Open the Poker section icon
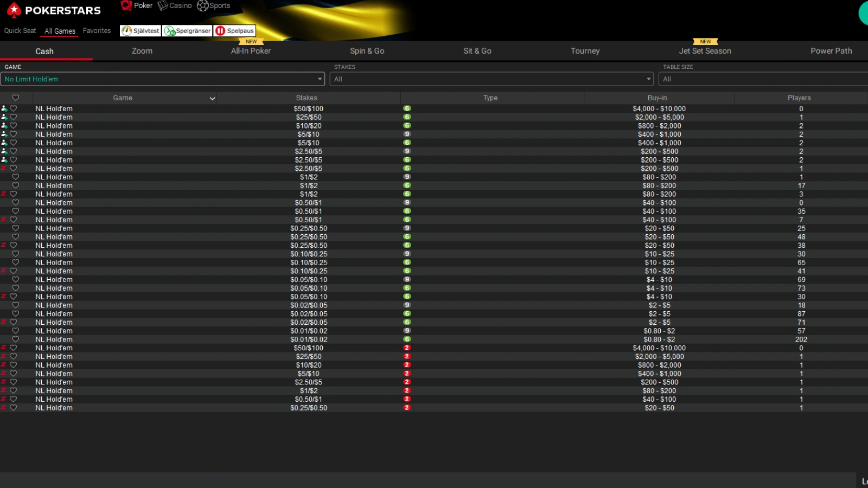Viewport: 868px width, 488px height. pos(126,5)
